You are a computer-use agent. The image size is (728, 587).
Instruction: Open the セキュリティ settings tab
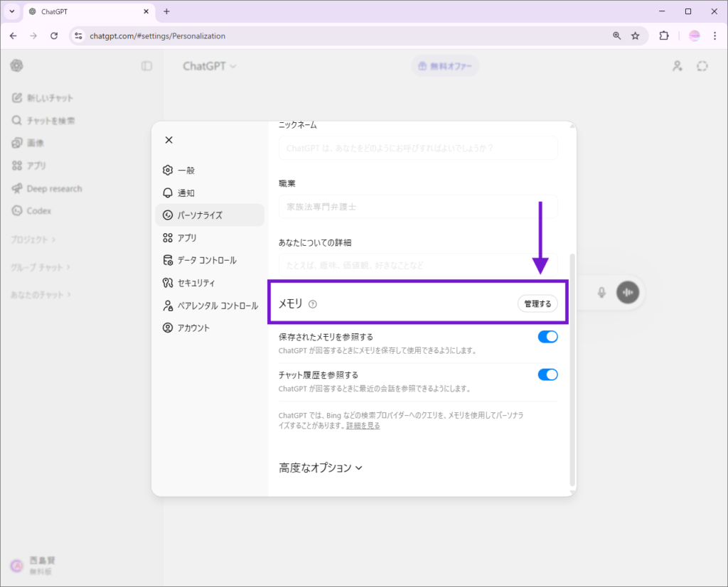[196, 283]
